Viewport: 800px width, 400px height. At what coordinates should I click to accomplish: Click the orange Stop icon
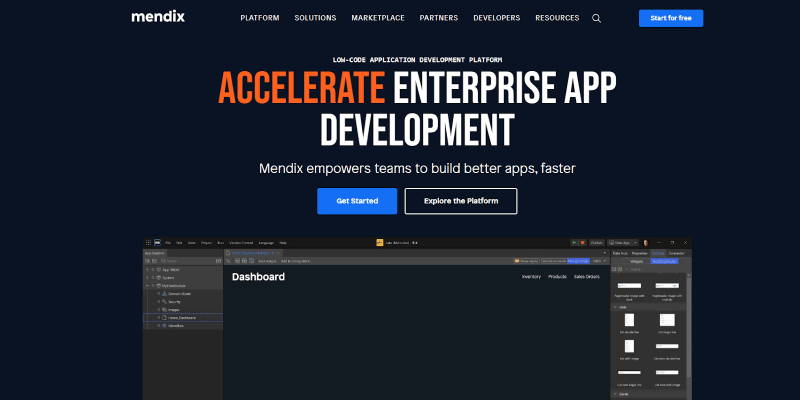583,242
